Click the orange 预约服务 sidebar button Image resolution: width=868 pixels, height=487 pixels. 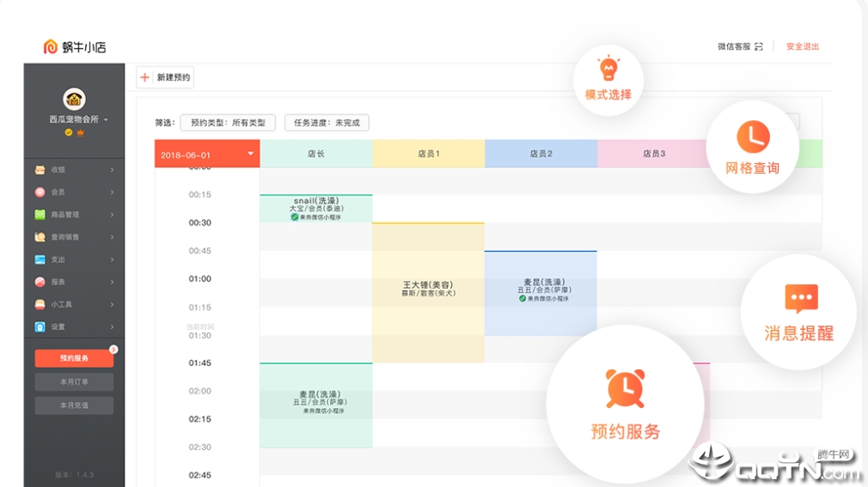[x=74, y=358]
